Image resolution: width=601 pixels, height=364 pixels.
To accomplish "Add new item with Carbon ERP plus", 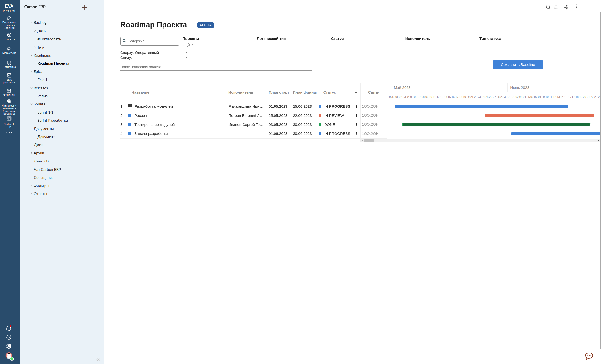I will pyautogui.click(x=84, y=7).
